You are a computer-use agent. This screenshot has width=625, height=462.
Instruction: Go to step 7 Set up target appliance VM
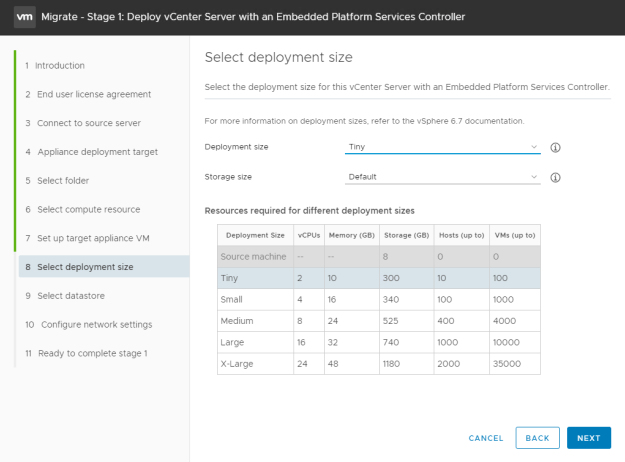(87, 238)
